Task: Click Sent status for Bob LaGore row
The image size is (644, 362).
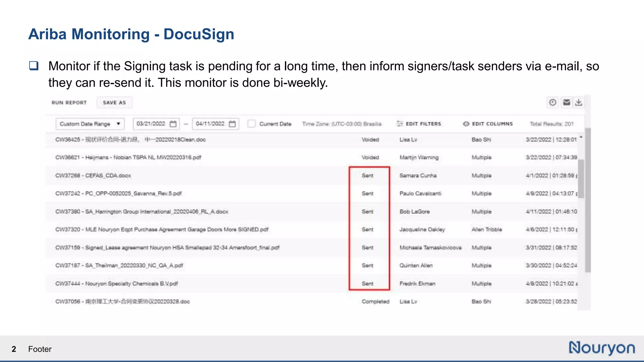Action: click(367, 211)
